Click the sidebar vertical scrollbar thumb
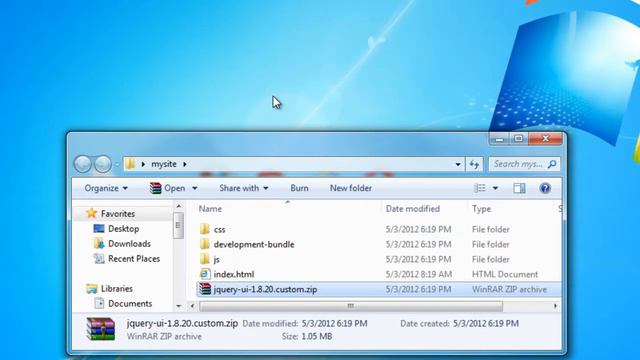This screenshot has height=360, width=640. coord(178,225)
